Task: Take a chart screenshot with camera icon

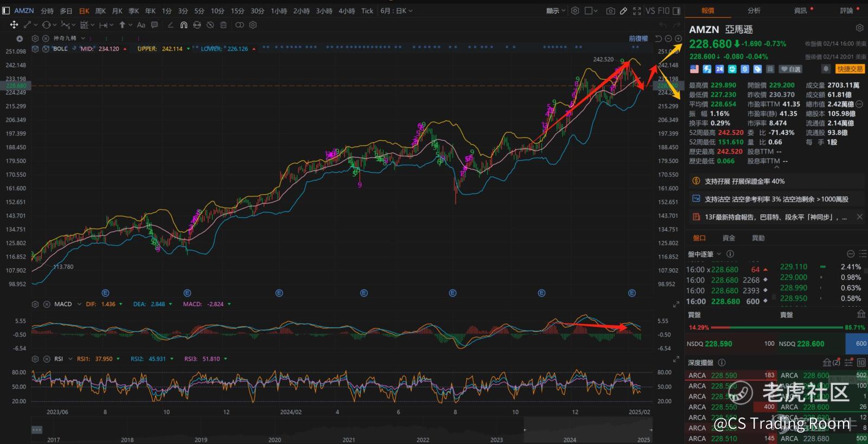Action: point(610,10)
